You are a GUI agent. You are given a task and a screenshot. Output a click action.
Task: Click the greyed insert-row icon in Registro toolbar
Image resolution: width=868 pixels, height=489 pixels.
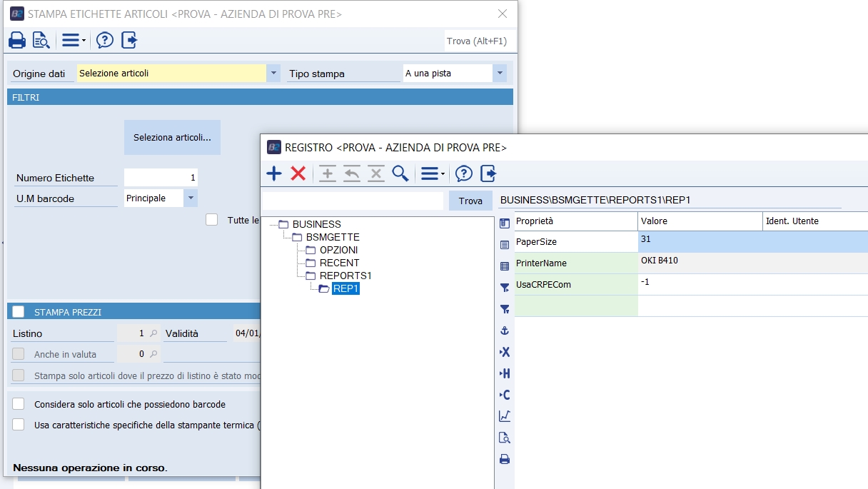point(328,173)
